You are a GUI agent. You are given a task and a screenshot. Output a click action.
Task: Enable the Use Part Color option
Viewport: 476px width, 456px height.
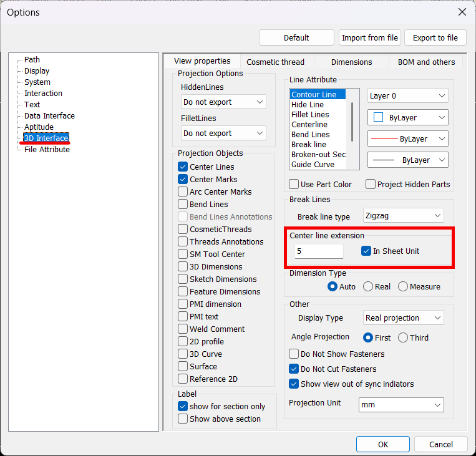[x=294, y=185]
